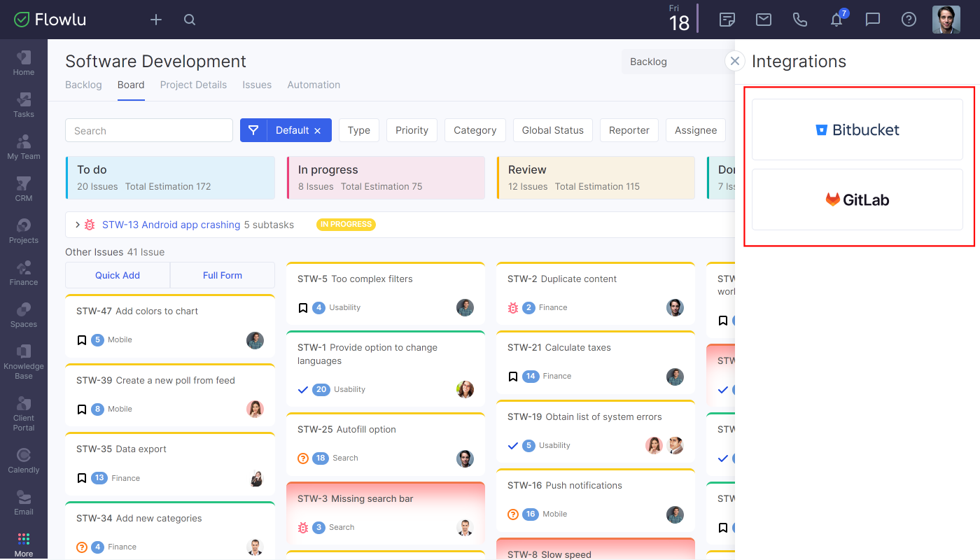Screen dimensions: 980x560
Task: Open card STW-39 Create a new poll
Action: click(x=170, y=395)
